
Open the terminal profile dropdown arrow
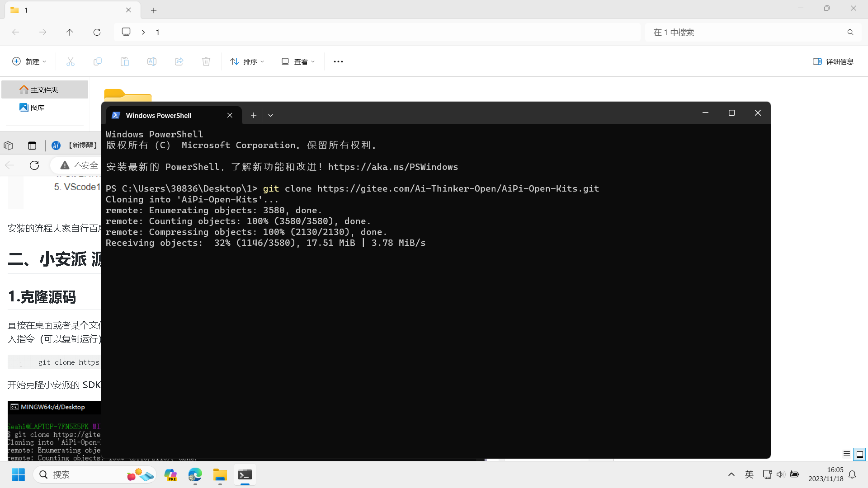270,115
